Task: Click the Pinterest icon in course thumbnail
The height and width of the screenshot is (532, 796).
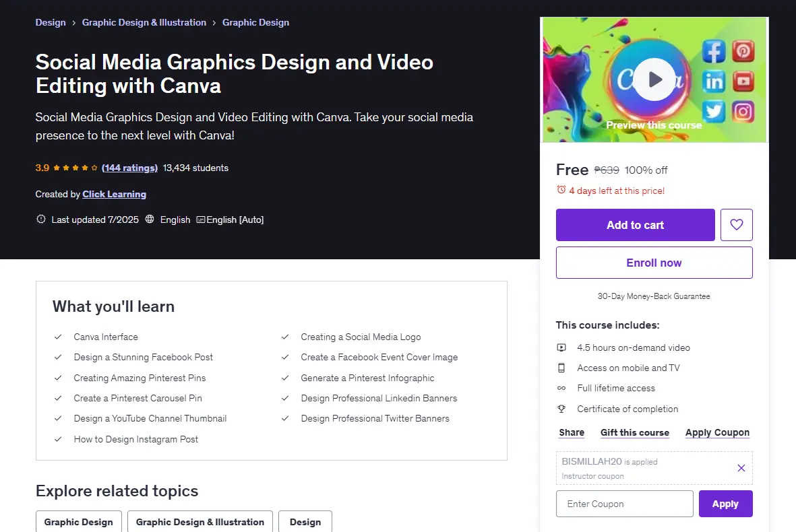Action: [x=743, y=51]
